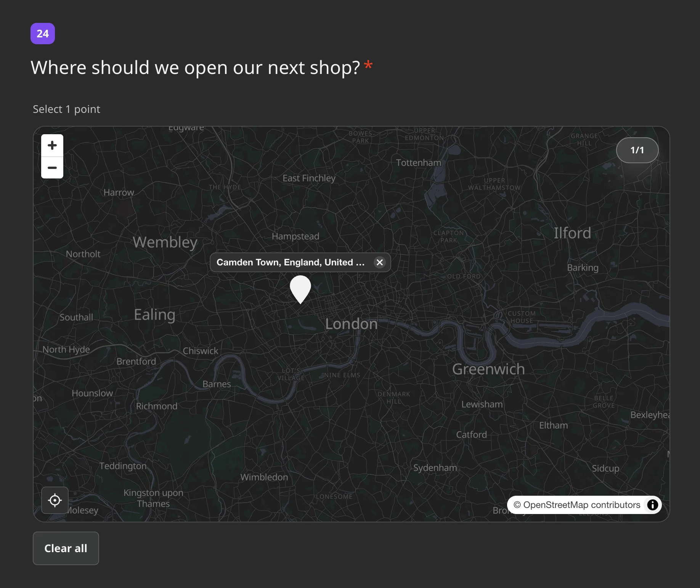Click the Teddington label on the map

123,466
